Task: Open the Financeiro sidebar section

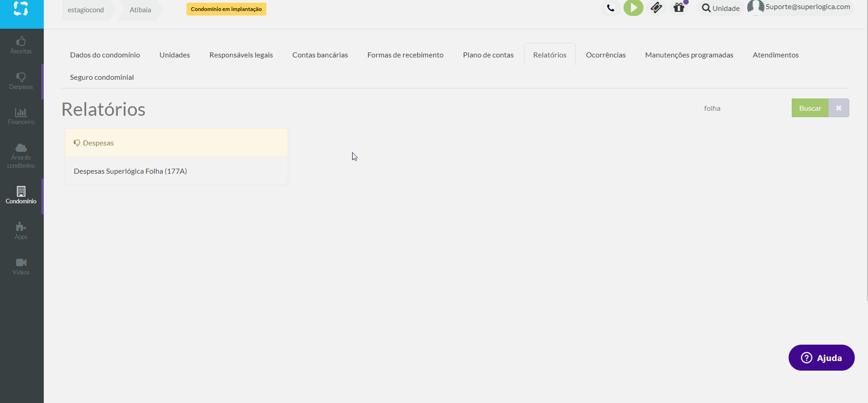Action: point(21,116)
